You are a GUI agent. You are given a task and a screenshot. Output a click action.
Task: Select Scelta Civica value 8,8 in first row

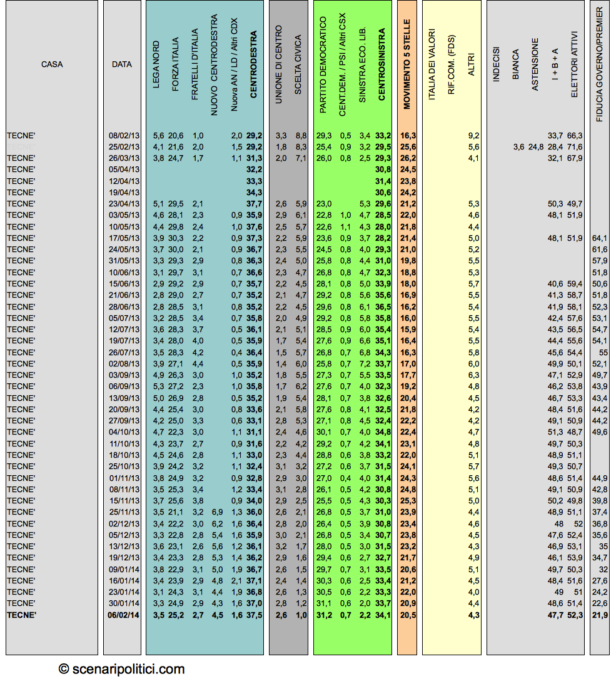301,136
